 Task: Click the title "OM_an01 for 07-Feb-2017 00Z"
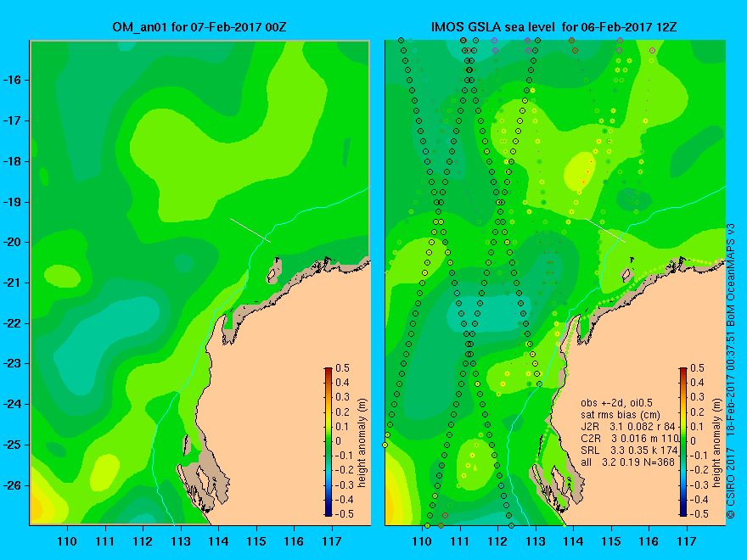click(199, 26)
